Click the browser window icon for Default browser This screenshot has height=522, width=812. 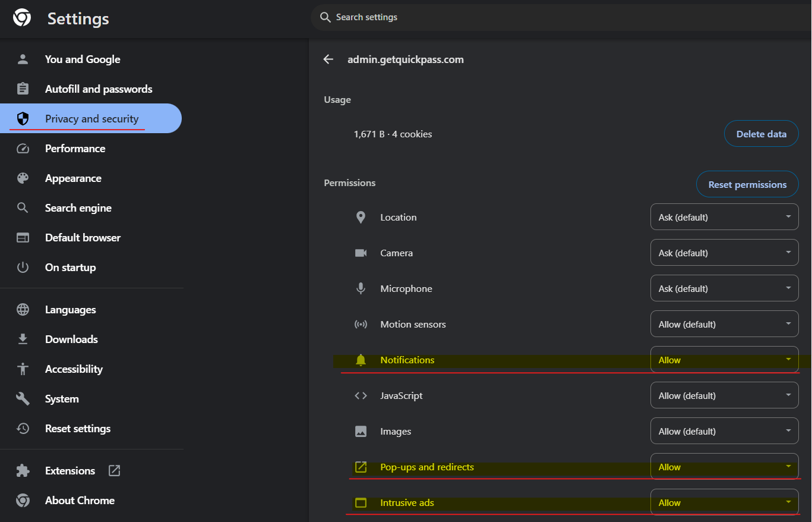(x=23, y=237)
